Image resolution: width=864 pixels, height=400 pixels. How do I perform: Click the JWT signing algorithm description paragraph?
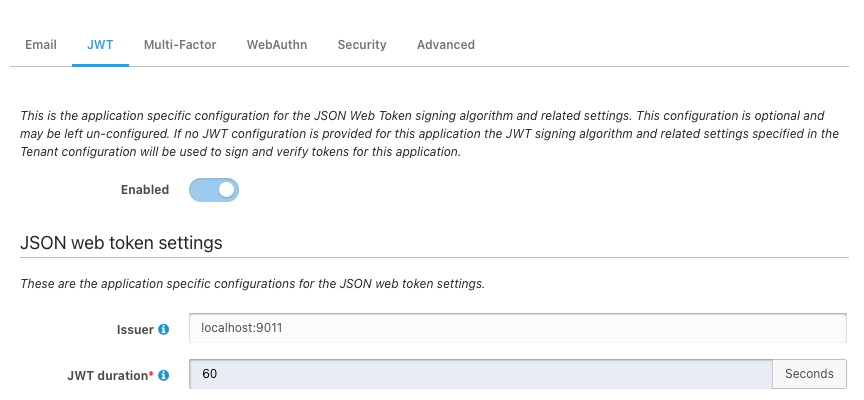[430, 134]
